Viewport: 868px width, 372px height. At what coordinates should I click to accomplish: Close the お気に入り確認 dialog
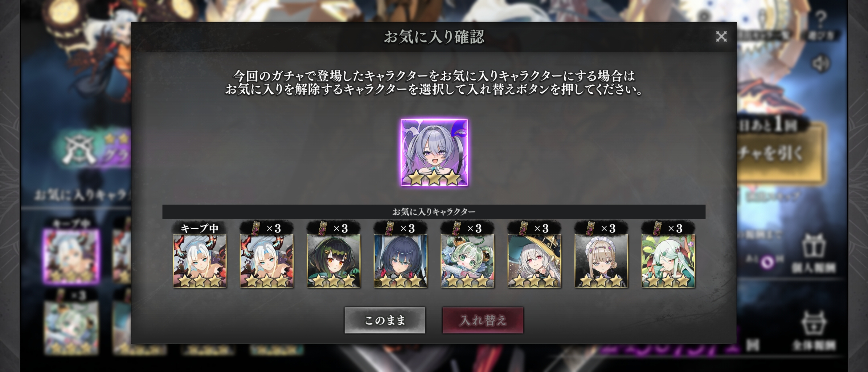[721, 36]
